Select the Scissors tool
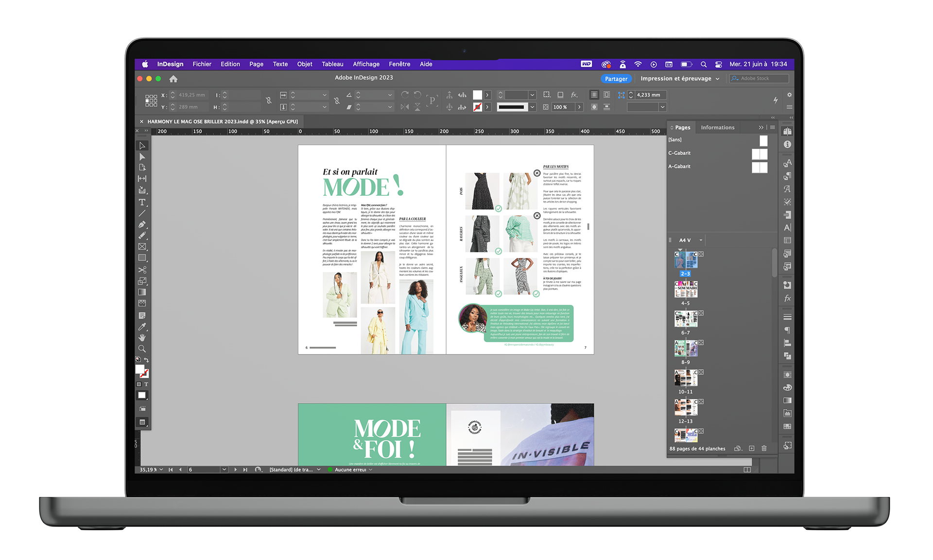Image resolution: width=933 pixels, height=560 pixels. [142, 270]
